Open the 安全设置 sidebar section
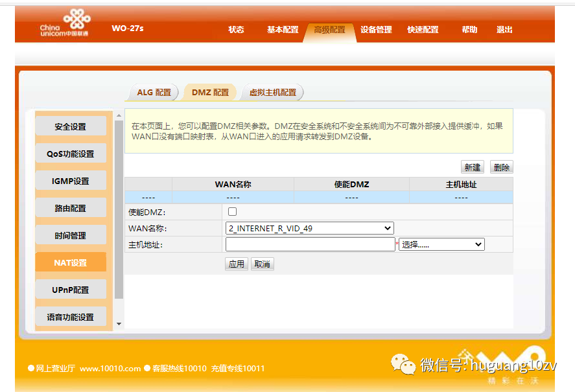The image size is (575, 392). [x=71, y=126]
